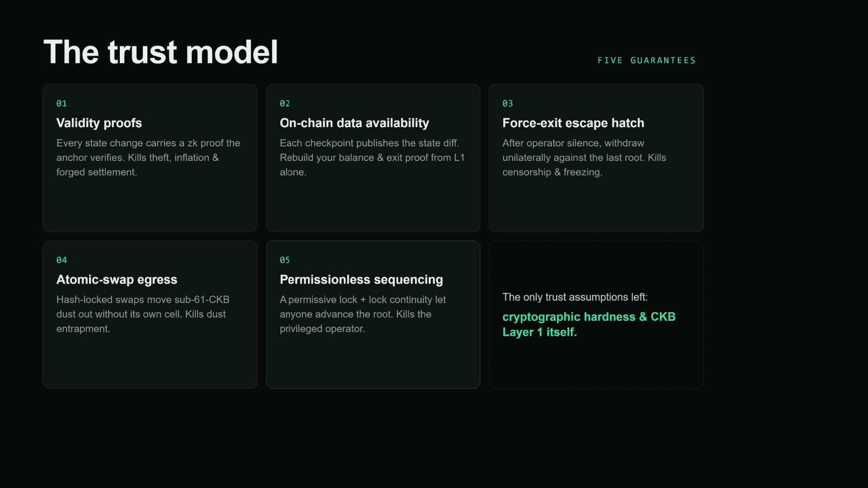Image resolution: width=868 pixels, height=488 pixels.
Task: Select the green cryptographic hardness highlighted text
Action: click(x=589, y=324)
